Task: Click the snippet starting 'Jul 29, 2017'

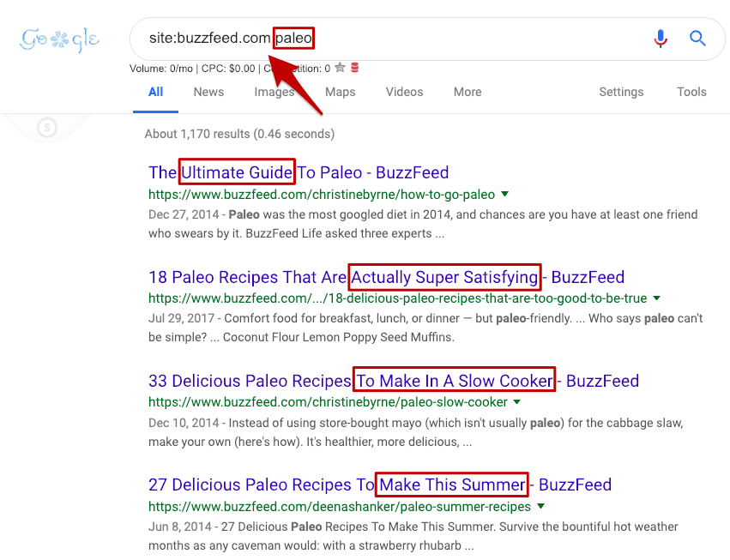Action: coord(425,328)
